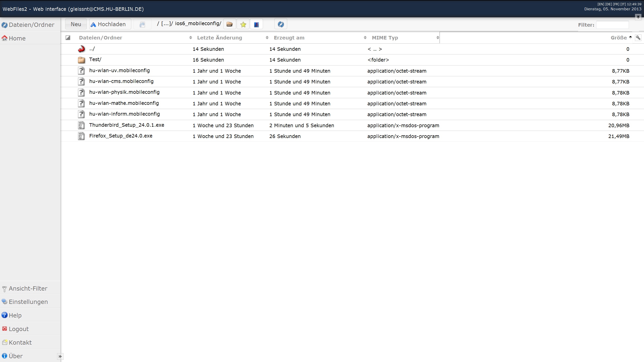Click the favorites star icon
This screenshot has width=644, height=362.
click(243, 24)
